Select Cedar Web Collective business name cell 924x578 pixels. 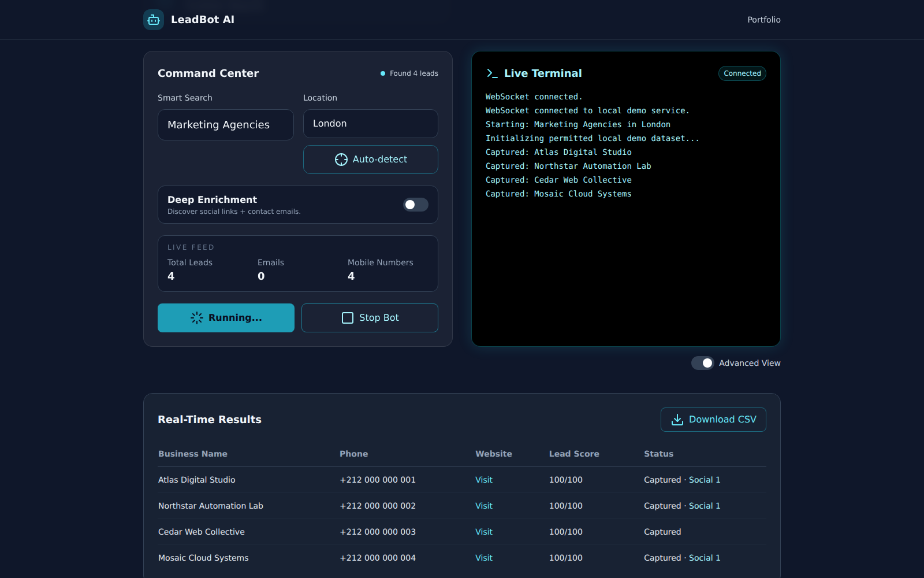(x=202, y=532)
